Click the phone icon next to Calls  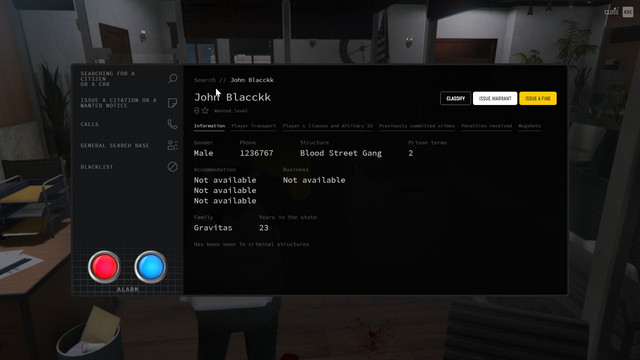[x=173, y=124]
